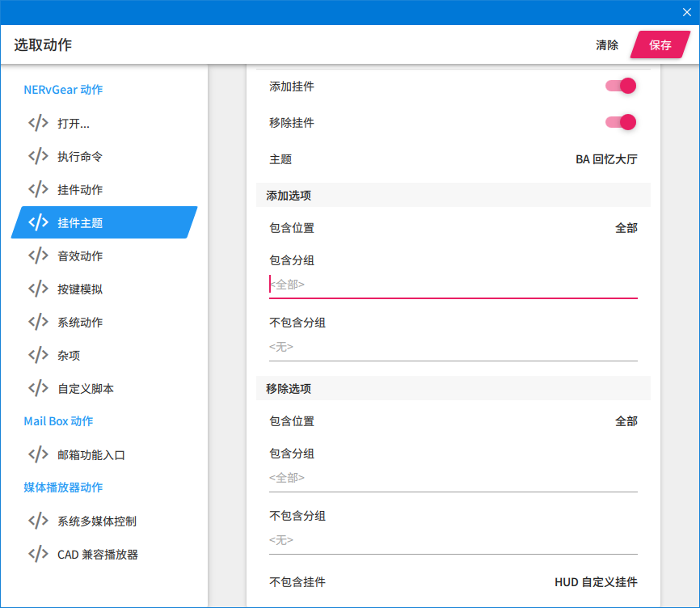Select the 自定义脚本 icon
700x608 pixels.
point(38,388)
